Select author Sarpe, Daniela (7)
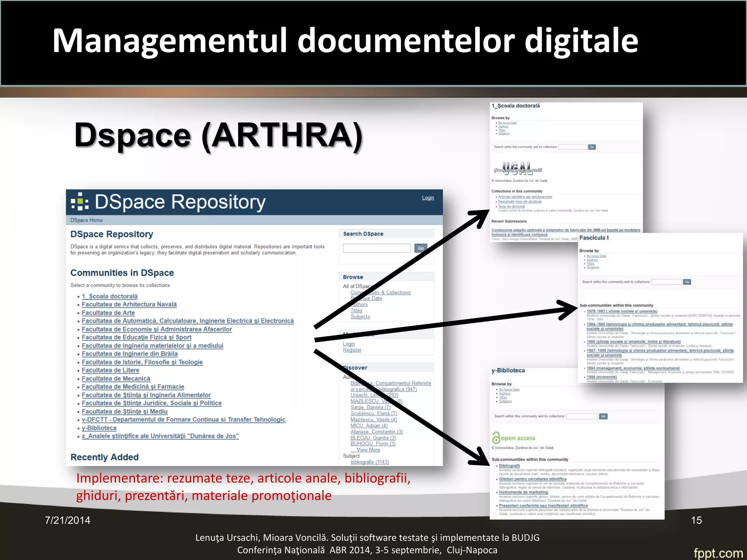Screen dimensions: 747x560 (371, 407)
